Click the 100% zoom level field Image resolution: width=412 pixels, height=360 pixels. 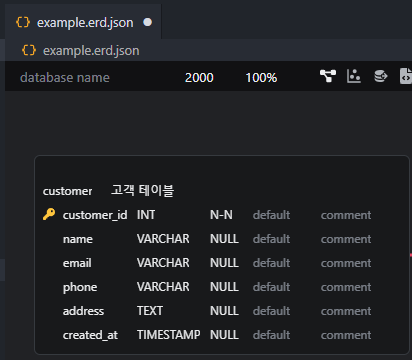pos(261,78)
